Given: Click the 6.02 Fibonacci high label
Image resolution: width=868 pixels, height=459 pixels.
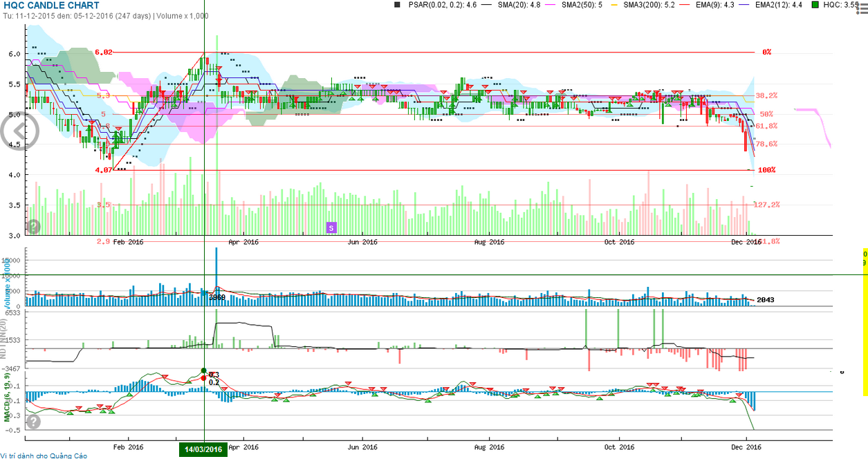Looking at the screenshot, I should pyautogui.click(x=104, y=52).
